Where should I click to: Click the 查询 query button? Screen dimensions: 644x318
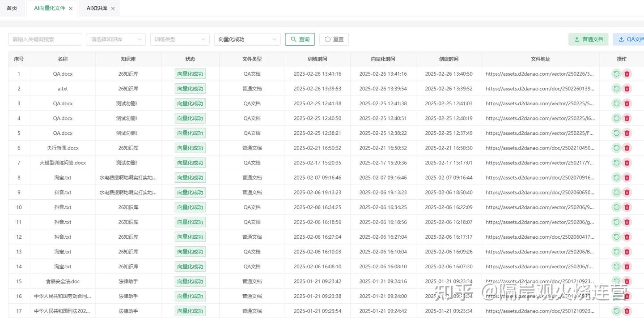pyautogui.click(x=300, y=39)
